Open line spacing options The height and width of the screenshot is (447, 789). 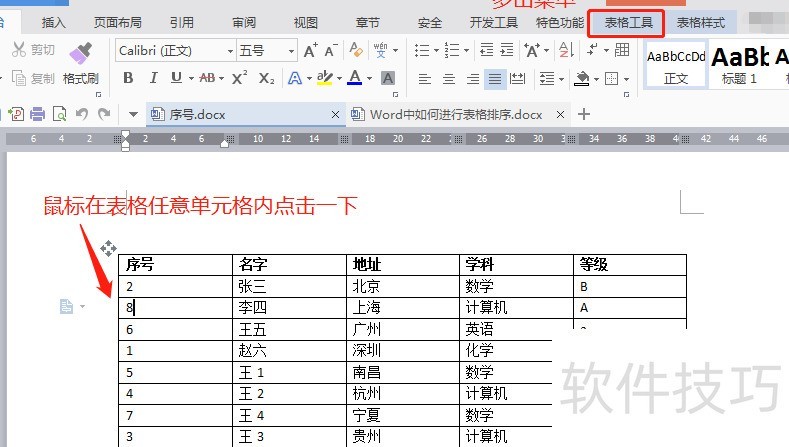click(x=547, y=79)
